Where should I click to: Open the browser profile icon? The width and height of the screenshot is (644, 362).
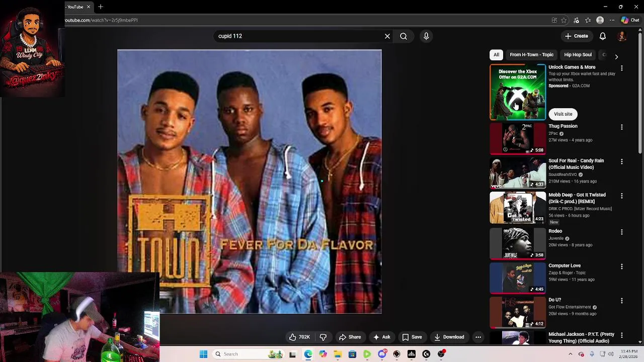(600, 20)
